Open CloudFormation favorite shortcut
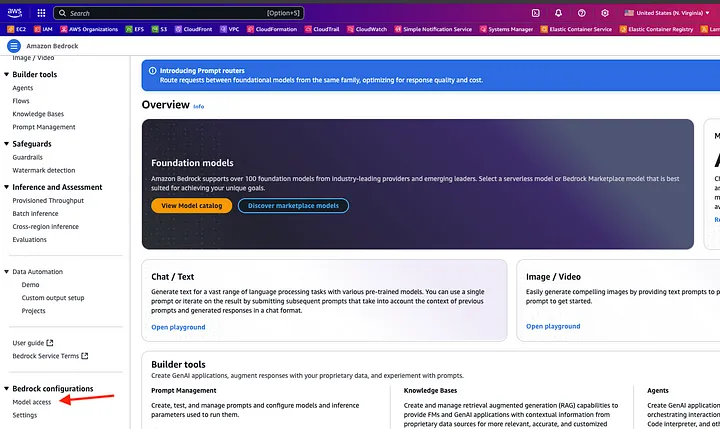 (272, 29)
